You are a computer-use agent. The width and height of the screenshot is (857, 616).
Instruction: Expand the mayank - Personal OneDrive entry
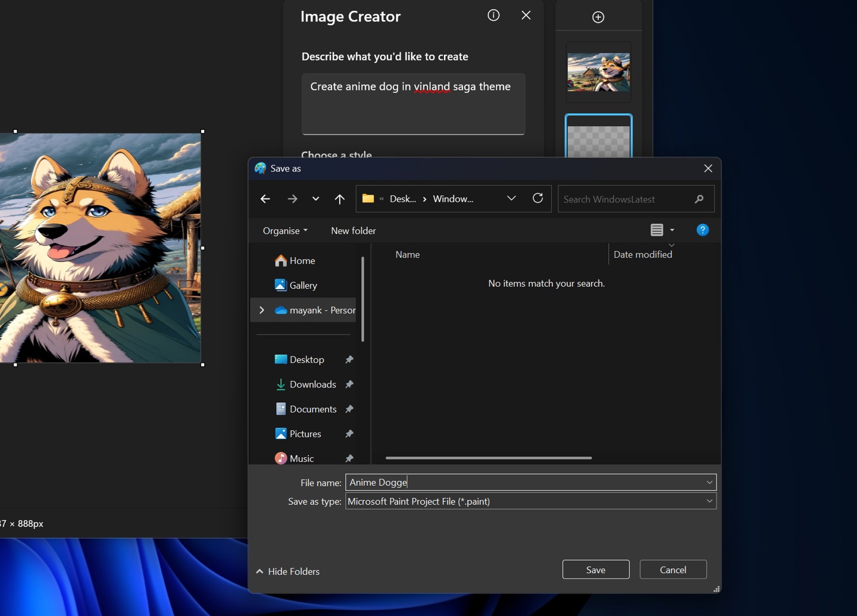[261, 309]
